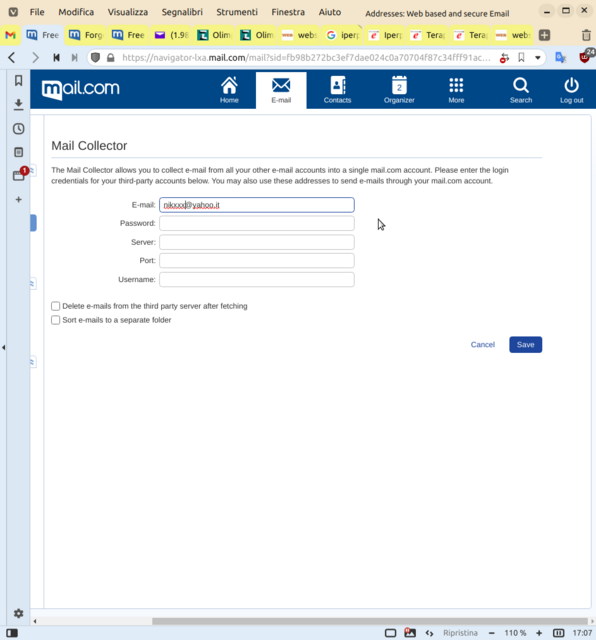
Task: Toggle tab tiling in status bar
Action: 558,633
